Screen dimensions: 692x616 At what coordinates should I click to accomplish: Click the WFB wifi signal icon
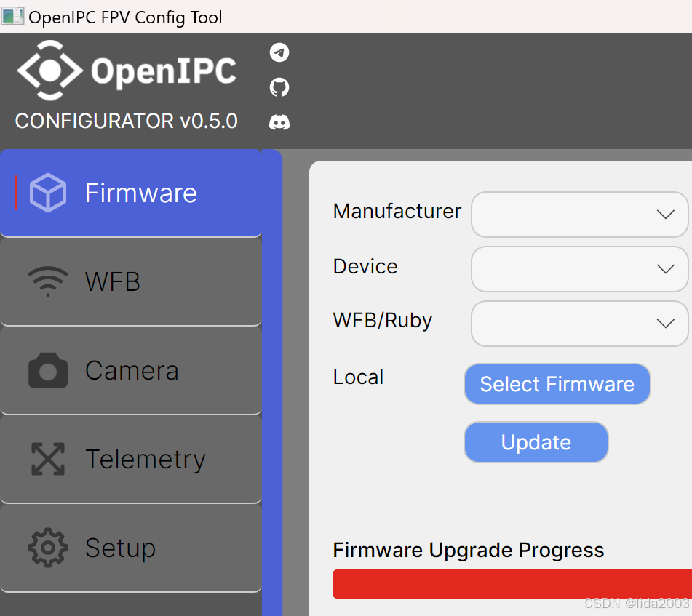pyautogui.click(x=48, y=281)
